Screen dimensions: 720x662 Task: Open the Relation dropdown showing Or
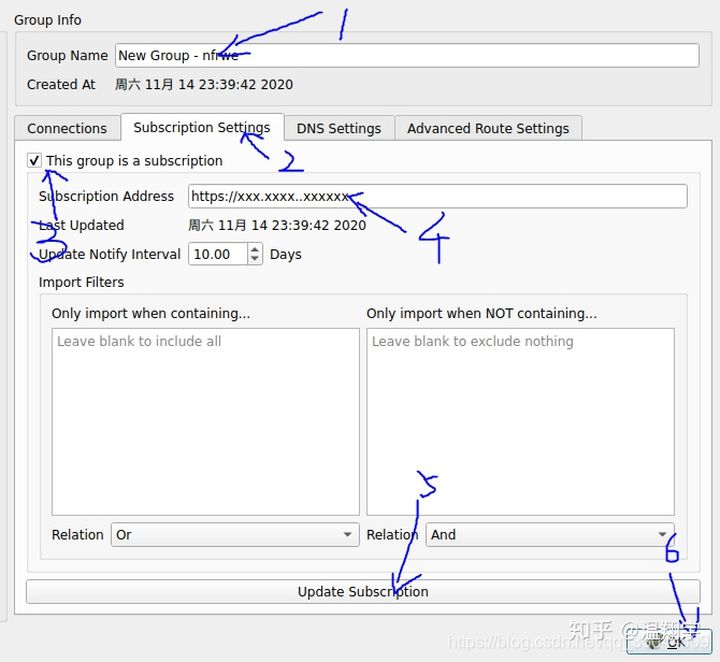[235, 535]
